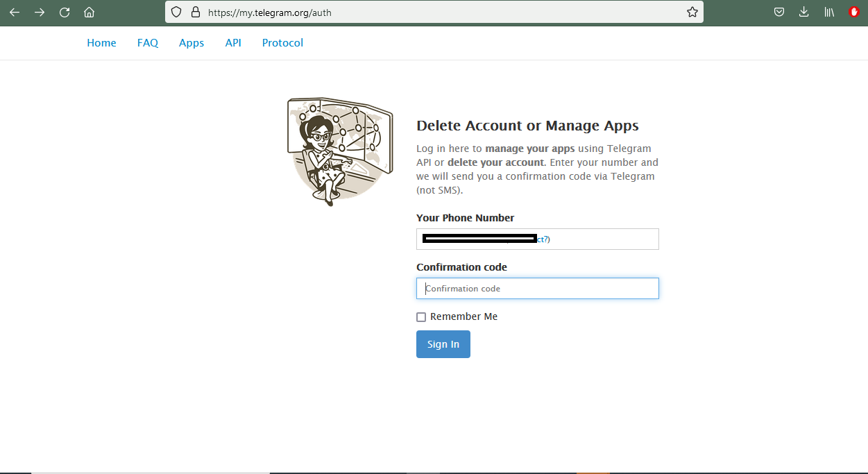
Task: Click the Telegram cartoon illustration
Action: click(340, 151)
